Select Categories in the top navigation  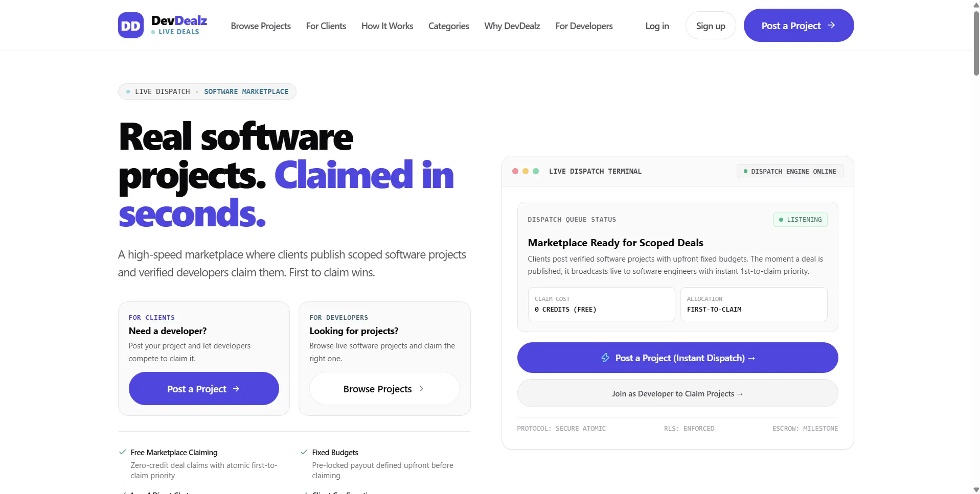(448, 26)
